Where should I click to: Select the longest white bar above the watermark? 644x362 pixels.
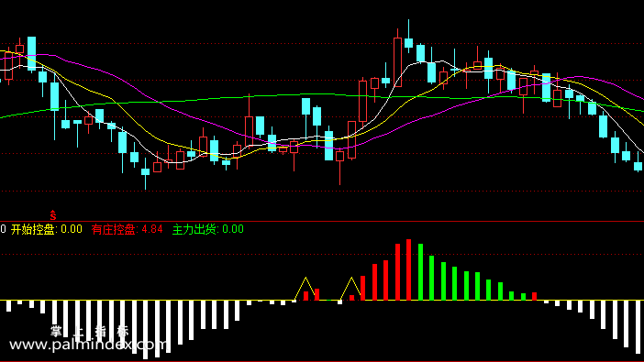[145, 330]
